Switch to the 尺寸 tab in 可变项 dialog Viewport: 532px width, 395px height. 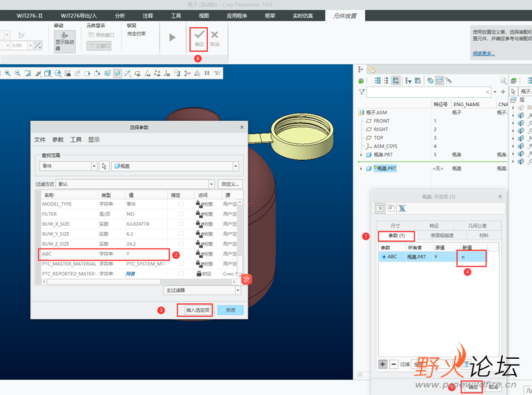(395, 226)
